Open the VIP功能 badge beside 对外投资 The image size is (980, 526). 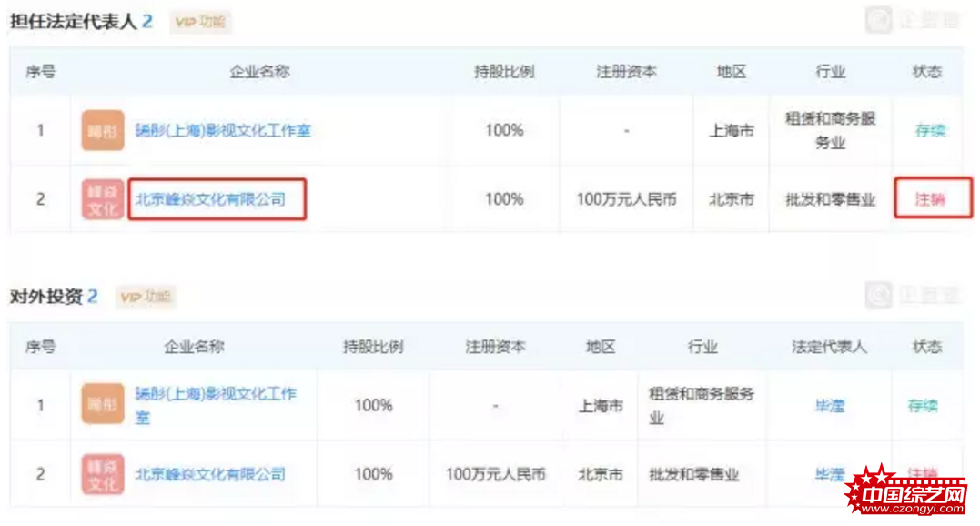pos(146,296)
